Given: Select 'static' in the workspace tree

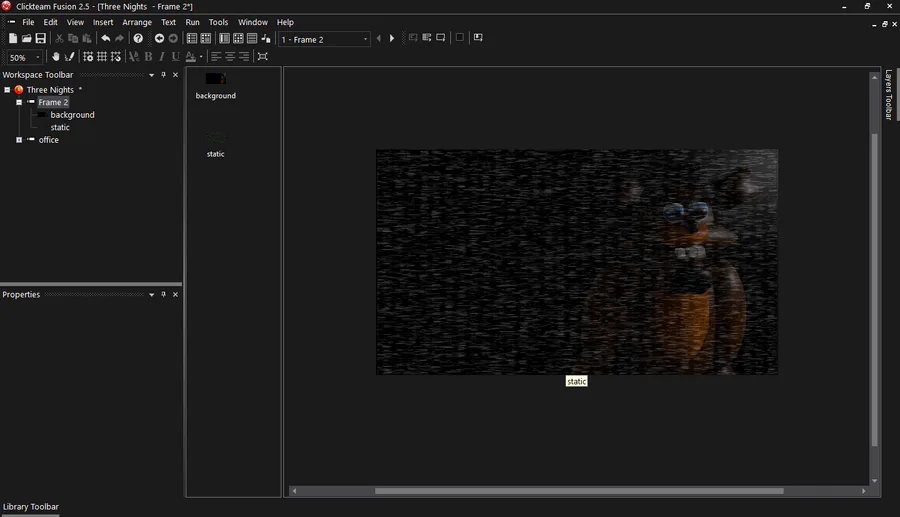Looking at the screenshot, I should [60, 127].
